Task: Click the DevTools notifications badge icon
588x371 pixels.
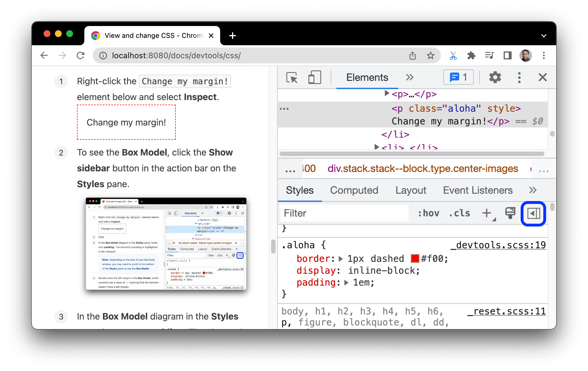Action: click(456, 78)
